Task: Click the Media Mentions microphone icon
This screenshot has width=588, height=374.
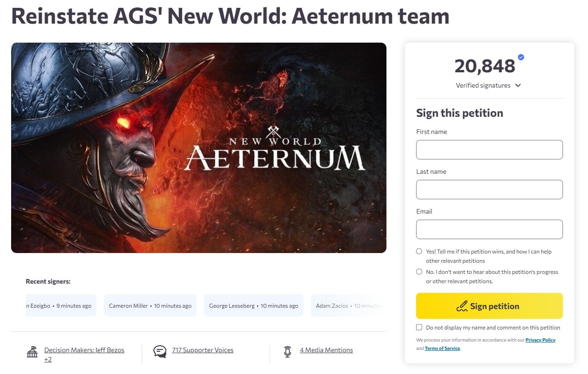Action: pos(287,352)
